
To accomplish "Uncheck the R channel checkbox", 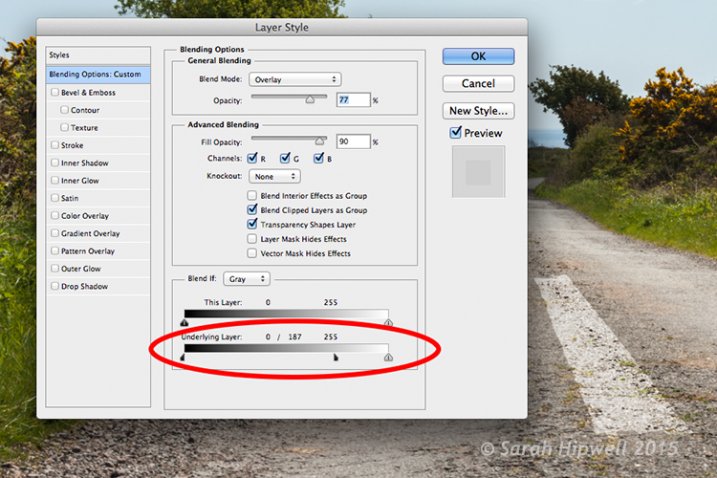I will coord(253,158).
